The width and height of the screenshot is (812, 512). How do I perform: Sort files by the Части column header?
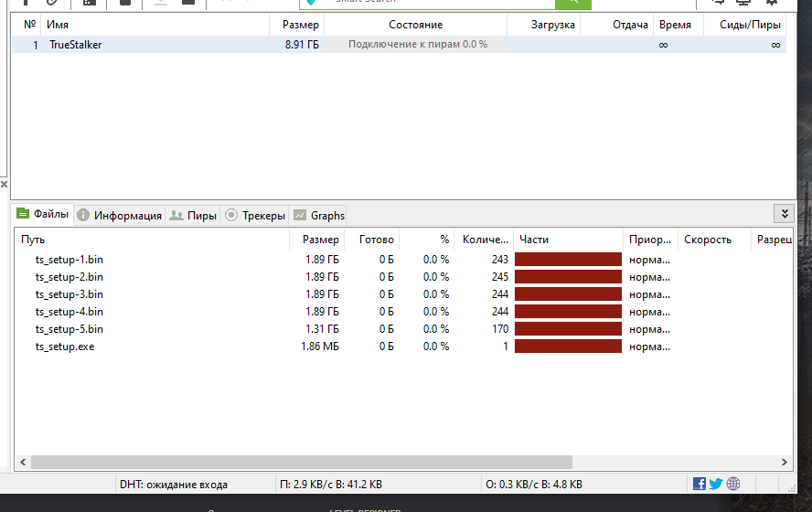pyautogui.click(x=568, y=240)
